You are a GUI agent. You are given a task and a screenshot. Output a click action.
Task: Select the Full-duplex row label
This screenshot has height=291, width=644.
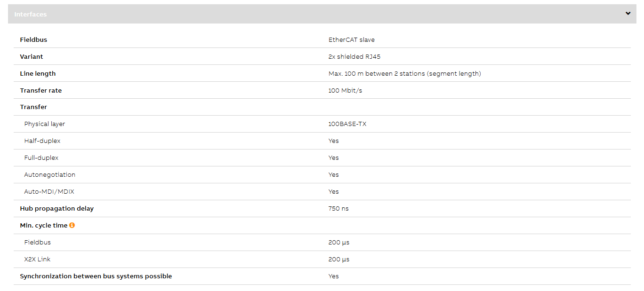41,157
